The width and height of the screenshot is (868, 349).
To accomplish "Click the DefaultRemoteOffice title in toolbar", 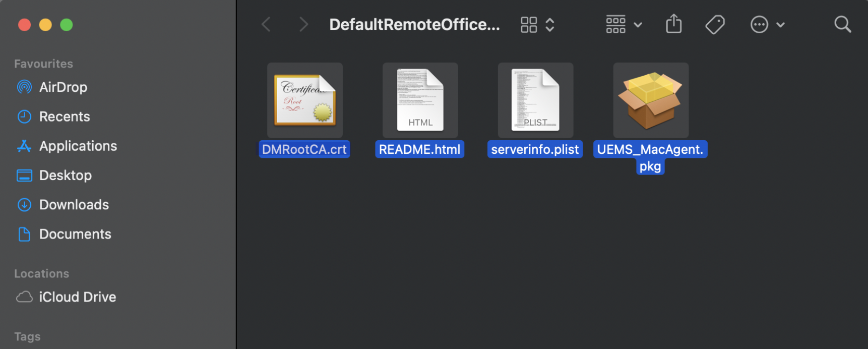I will [x=414, y=24].
